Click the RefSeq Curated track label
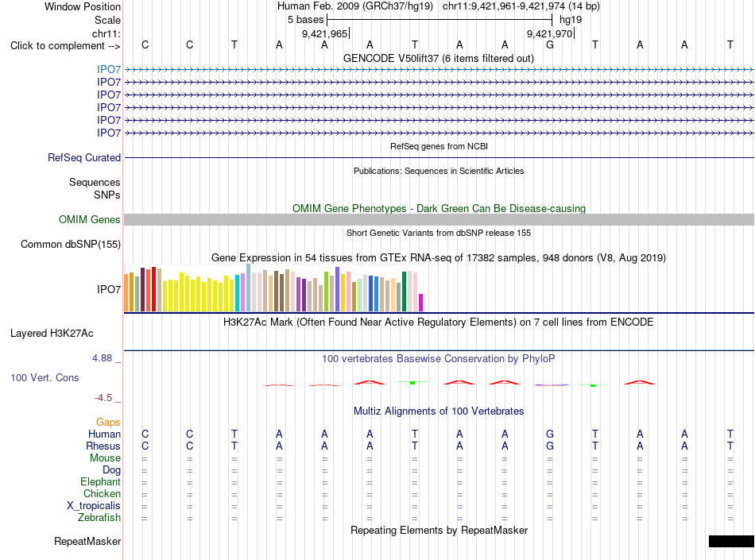 click(84, 158)
